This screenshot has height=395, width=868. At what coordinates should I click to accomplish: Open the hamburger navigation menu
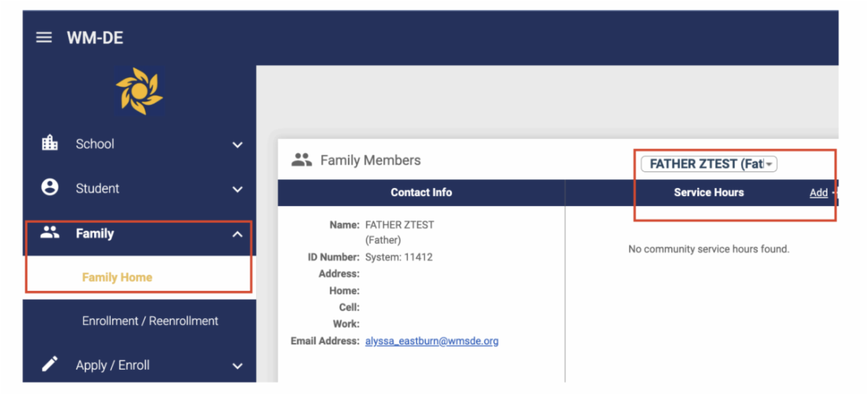coord(44,38)
